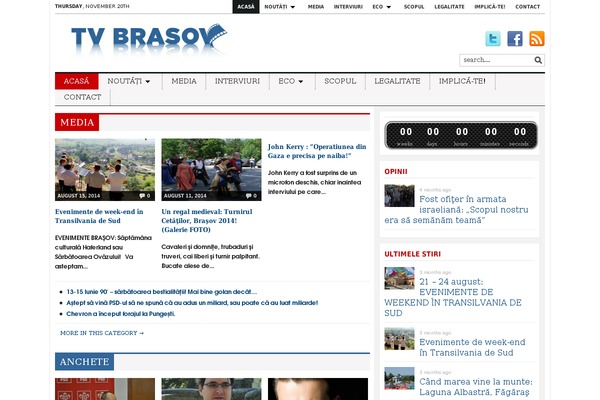
Task: Open Anchete thumbnail of man with glasses
Action: tap(211, 389)
